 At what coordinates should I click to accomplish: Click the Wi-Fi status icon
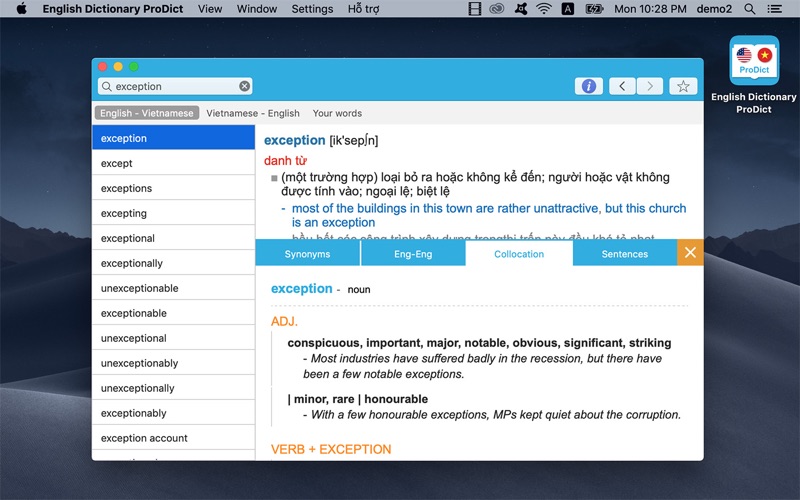544,9
